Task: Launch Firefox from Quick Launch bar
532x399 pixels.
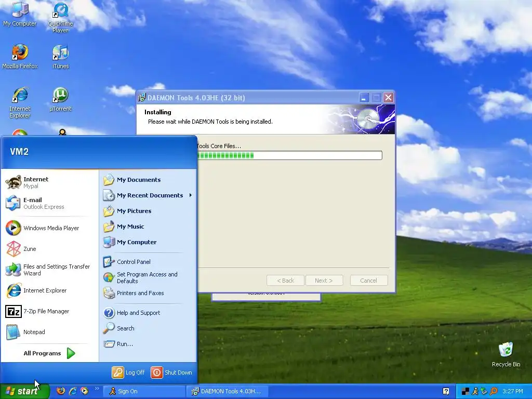Action: click(61, 391)
